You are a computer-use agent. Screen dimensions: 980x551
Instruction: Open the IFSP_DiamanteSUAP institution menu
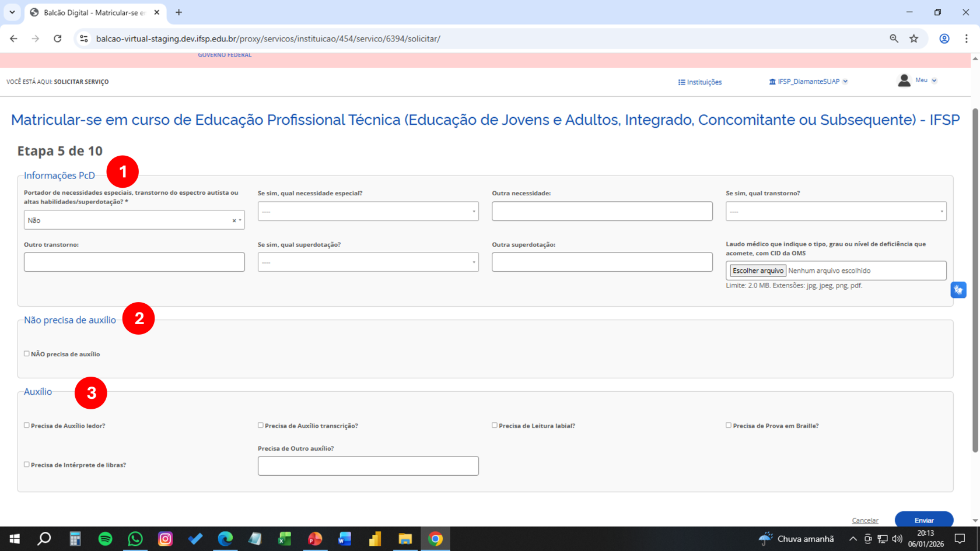tap(808, 81)
